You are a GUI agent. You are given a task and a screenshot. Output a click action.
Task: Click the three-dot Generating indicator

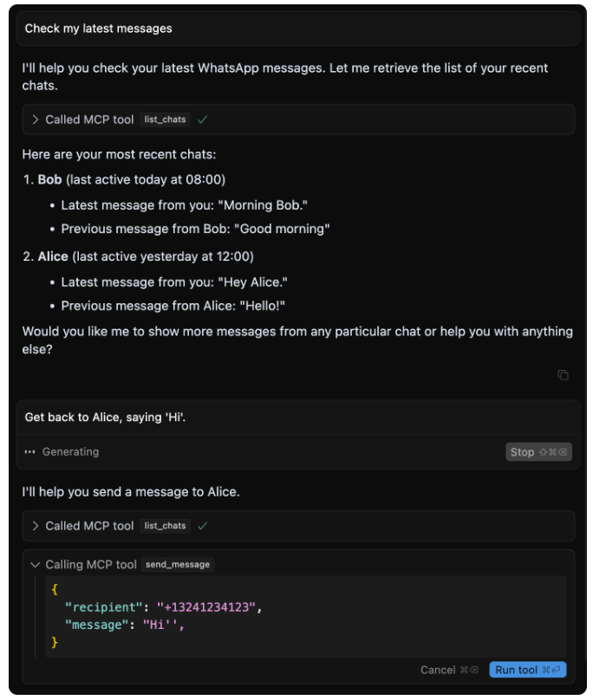pos(30,452)
